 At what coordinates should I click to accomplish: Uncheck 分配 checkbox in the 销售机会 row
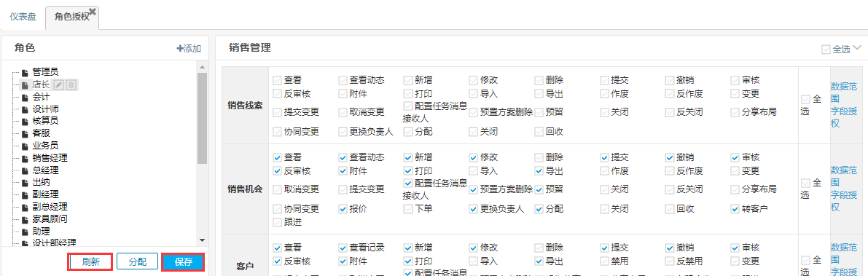click(x=539, y=209)
